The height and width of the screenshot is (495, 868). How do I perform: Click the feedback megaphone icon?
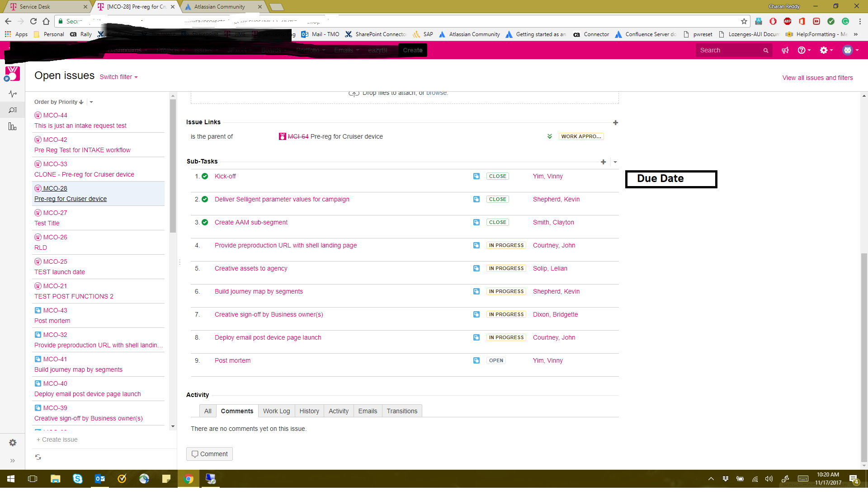click(x=785, y=50)
